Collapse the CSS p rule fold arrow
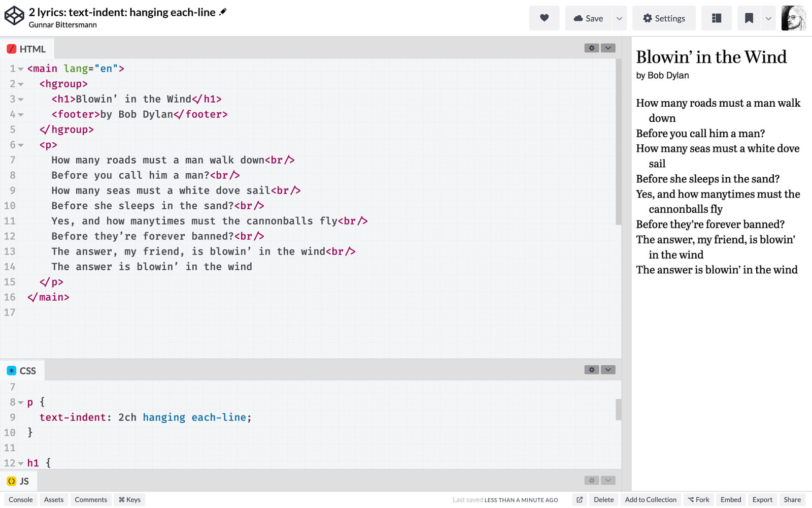The image size is (812, 508). tap(21, 402)
